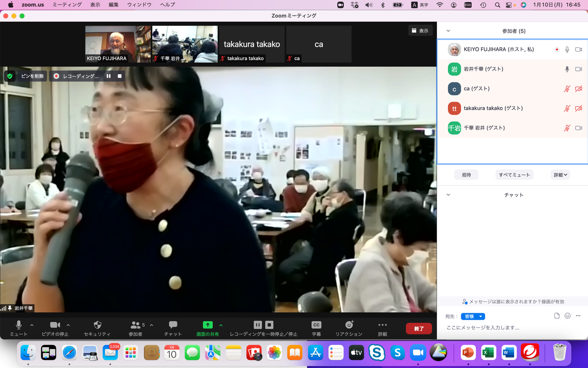Viewport: 588px width, 368px height.
Task: Stop recording from the top-left recording indicator
Action: [x=119, y=76]
